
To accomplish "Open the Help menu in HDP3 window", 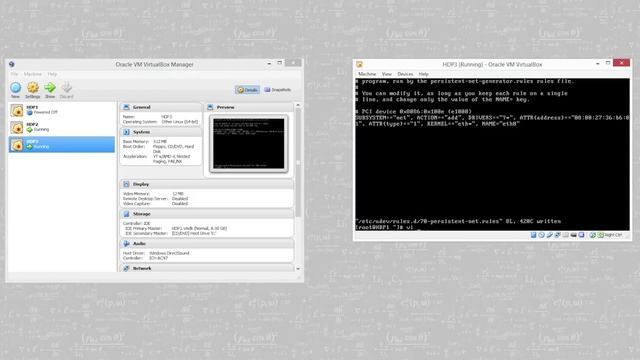I will (x=423, y=74).
